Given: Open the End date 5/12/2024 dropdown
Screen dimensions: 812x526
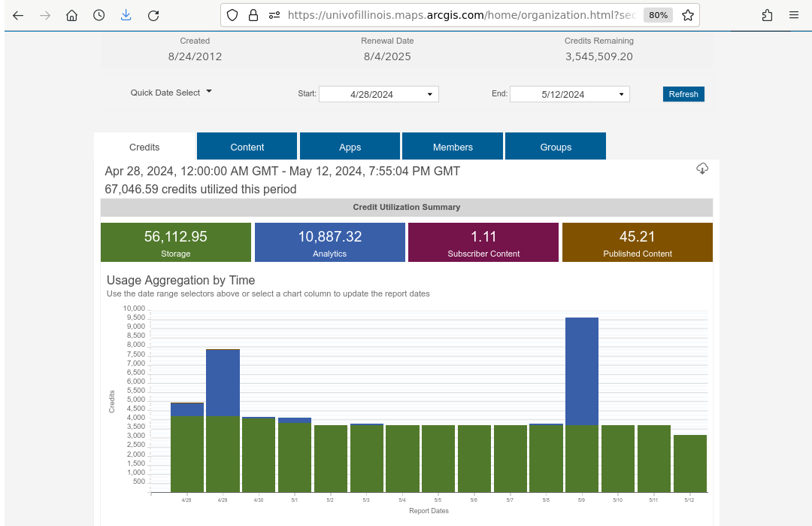Looking at the screenshot, I should coord(569,94).
